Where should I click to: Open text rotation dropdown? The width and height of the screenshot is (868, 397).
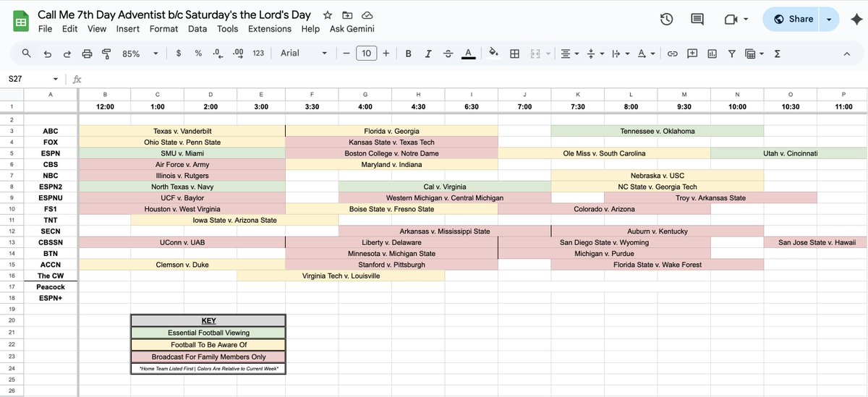645,54
